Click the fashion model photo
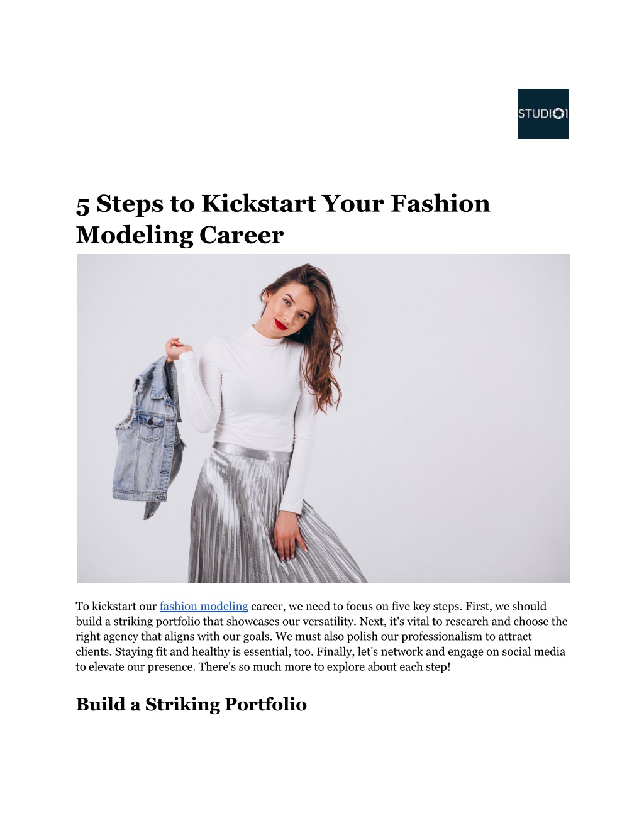This screenshot has height=833, width=644. (323, 418)
